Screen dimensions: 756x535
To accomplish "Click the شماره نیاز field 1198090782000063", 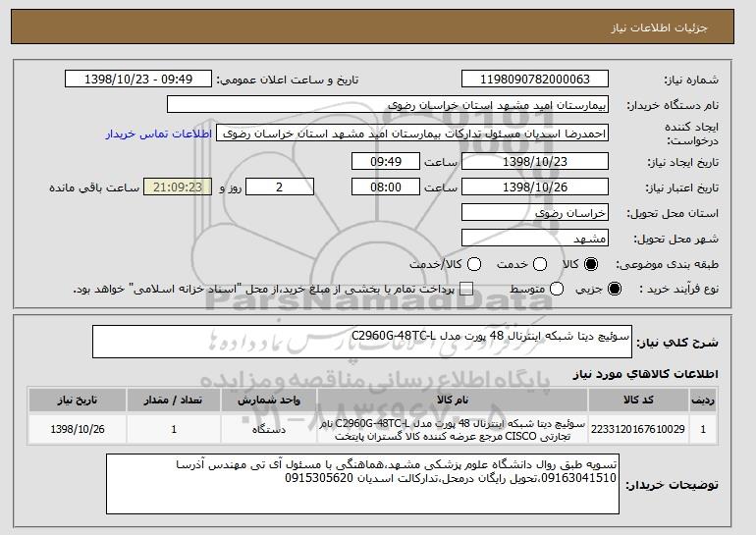I will click(535, 80).
